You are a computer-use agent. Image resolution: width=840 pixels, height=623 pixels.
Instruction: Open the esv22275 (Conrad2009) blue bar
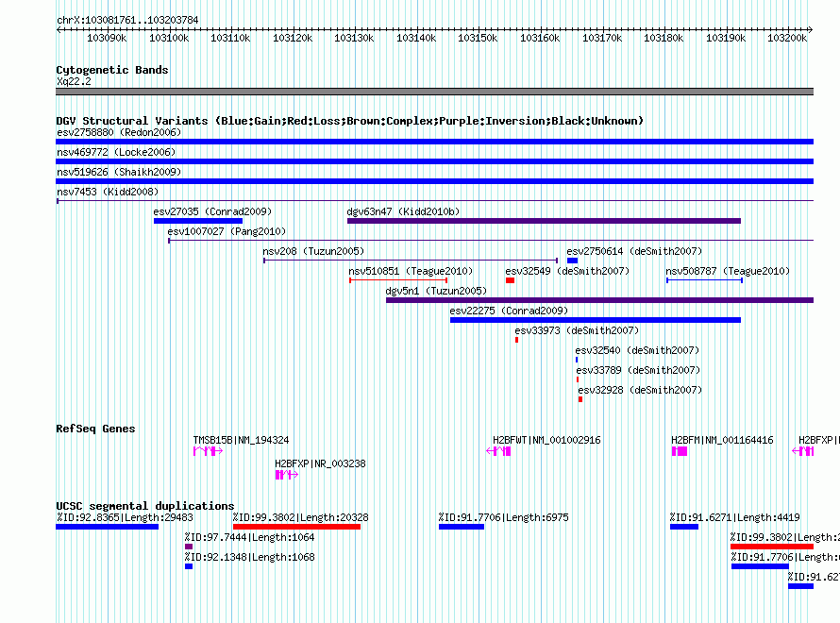[596, 320]
